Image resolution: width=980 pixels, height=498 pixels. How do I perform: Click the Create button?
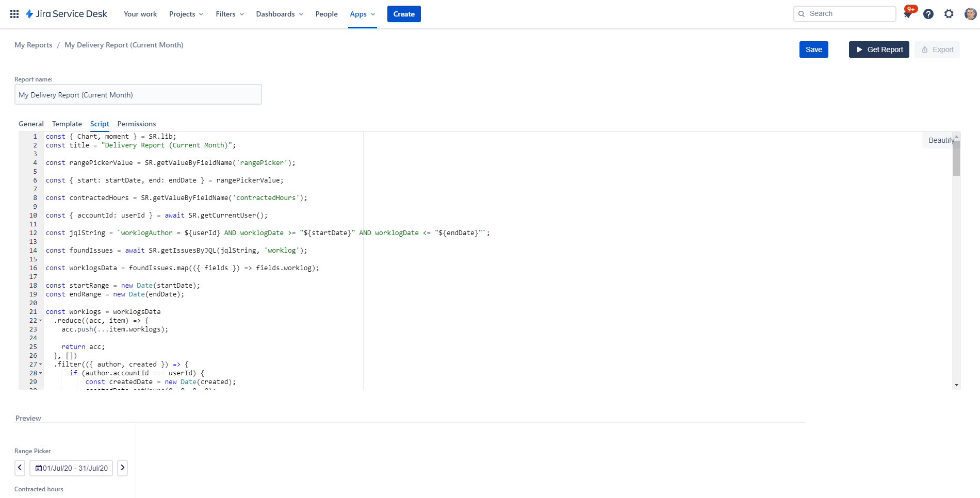pos(404,14)
